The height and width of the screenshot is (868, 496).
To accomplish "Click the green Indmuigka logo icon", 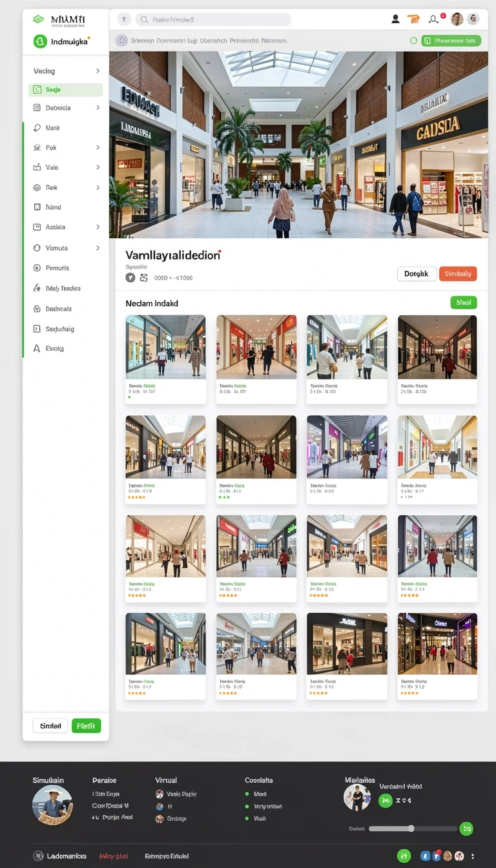I will click(40, 41).
